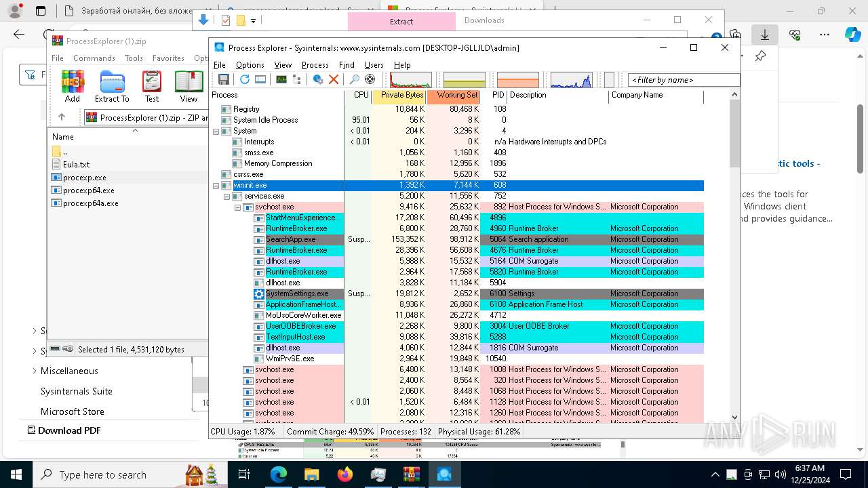Select the UserOOBEBroker.exe process
The width and height of the screenshot is (868, 488).
(458, 326)
